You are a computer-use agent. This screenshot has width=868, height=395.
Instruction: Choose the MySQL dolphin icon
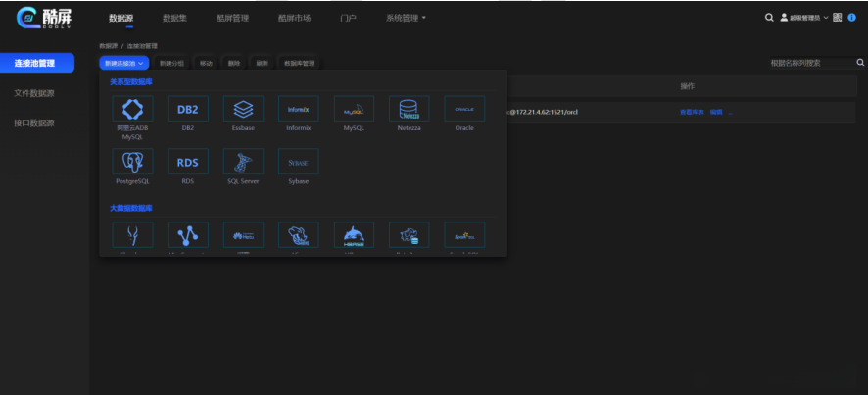354,109
